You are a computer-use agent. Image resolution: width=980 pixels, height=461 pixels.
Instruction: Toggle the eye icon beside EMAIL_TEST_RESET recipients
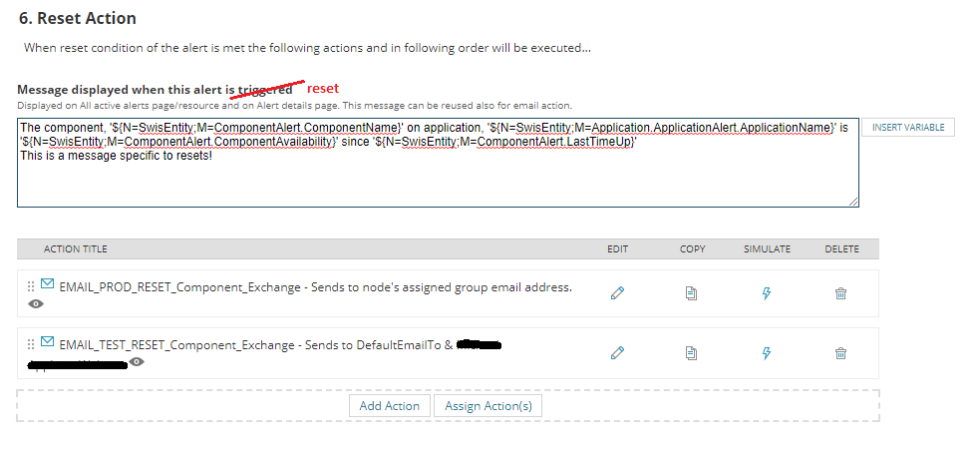coord(137,362)
